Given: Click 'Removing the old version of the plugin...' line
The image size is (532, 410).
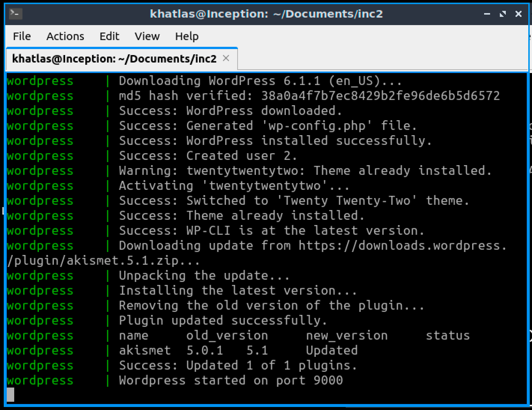Looking at the screenshot, I should point(272,306).
